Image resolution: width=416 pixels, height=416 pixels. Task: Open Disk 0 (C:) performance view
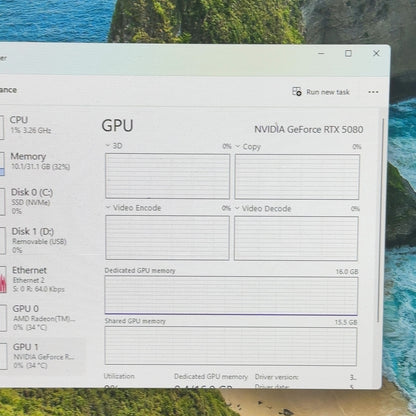point(42,201)
